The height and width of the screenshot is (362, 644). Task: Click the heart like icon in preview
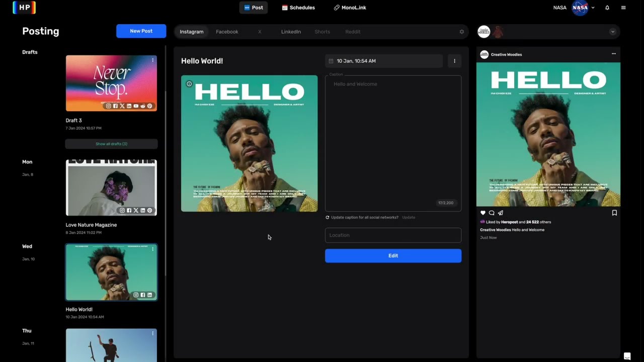coord(483,213)
